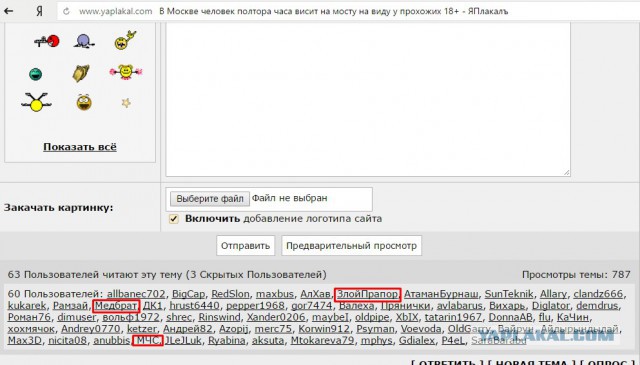Screen dimensions: 640x365
Task: Open user profile hrust6440
Action: coord(194,305)
